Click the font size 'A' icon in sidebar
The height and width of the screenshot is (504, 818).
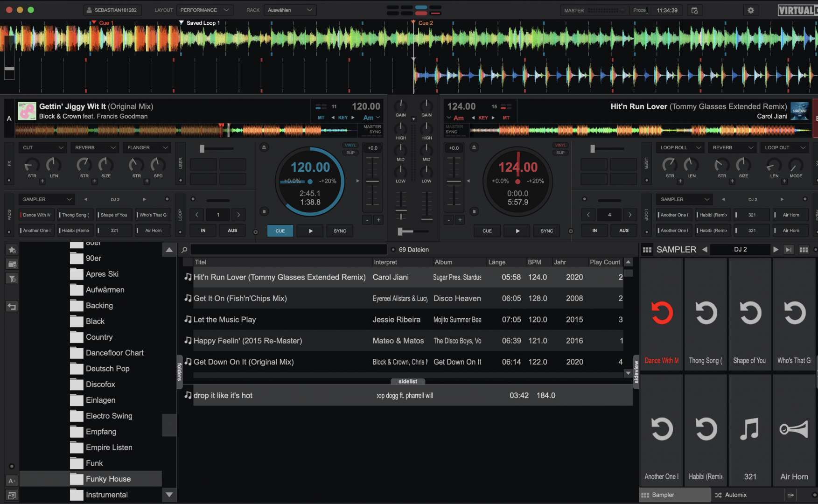click(12, 481)
